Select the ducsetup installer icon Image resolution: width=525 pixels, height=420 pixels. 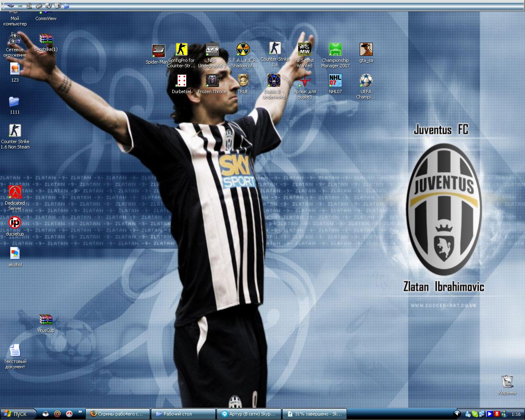15,226
